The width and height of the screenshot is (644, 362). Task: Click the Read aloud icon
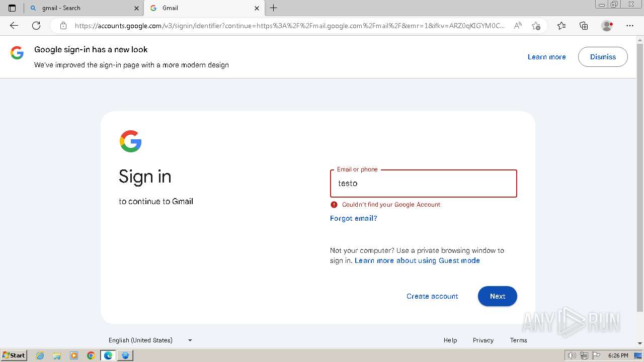(x=517, y=26)
